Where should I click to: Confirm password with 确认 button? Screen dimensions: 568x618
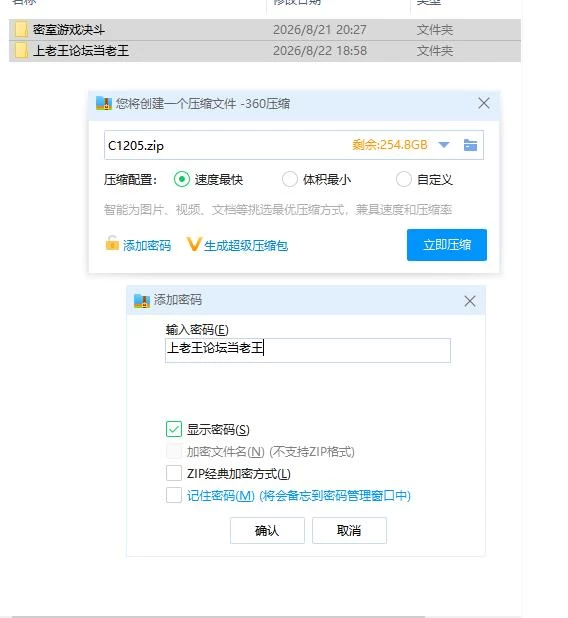click(x=267, y=531)
